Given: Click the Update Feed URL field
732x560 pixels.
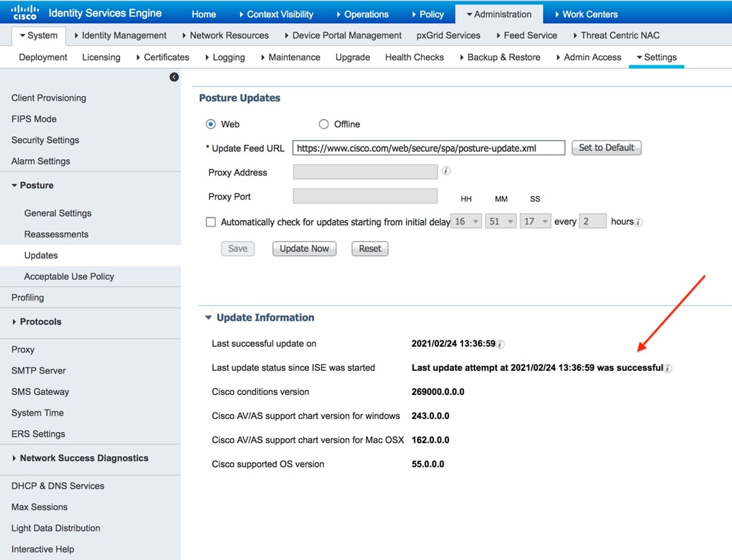Looking at the screenshot, I should [428, 148].
